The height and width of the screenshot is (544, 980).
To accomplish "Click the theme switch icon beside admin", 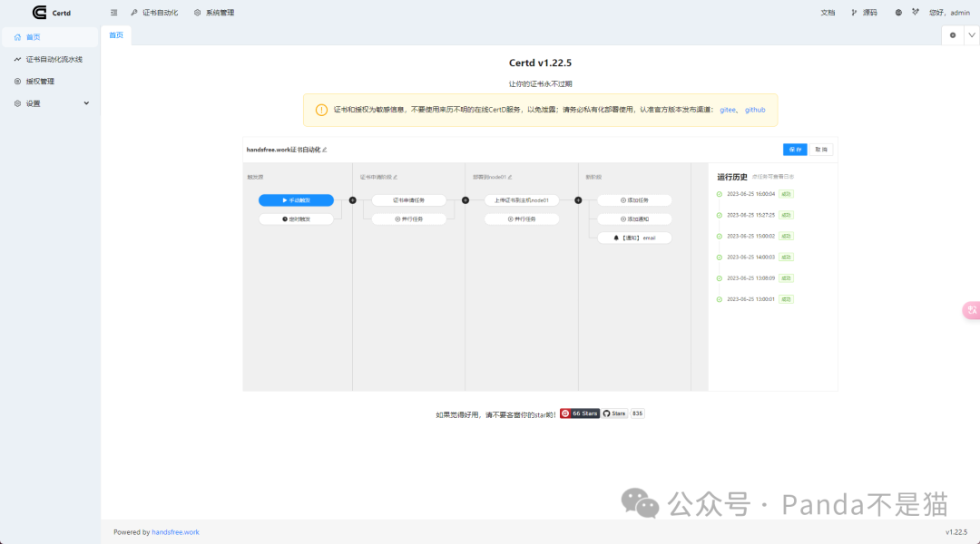I will (916, 12).
